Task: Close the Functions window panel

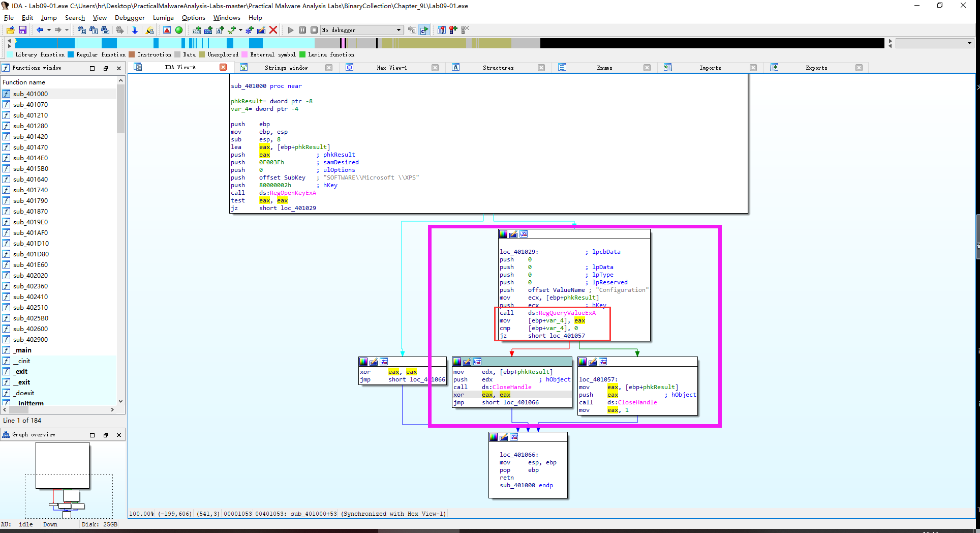Action: click(x=119, y=68)
